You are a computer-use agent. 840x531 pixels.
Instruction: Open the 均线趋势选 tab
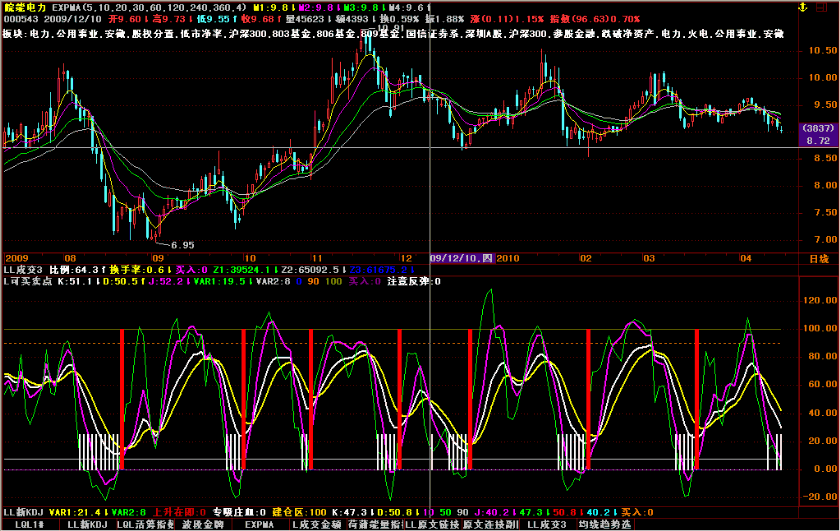(x=605, y=524)
